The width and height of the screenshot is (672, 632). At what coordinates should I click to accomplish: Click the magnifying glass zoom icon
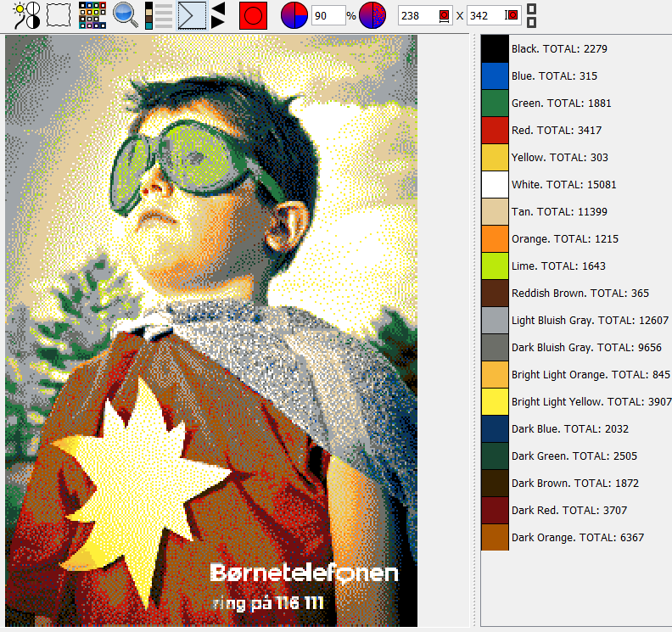click(126, 15)
